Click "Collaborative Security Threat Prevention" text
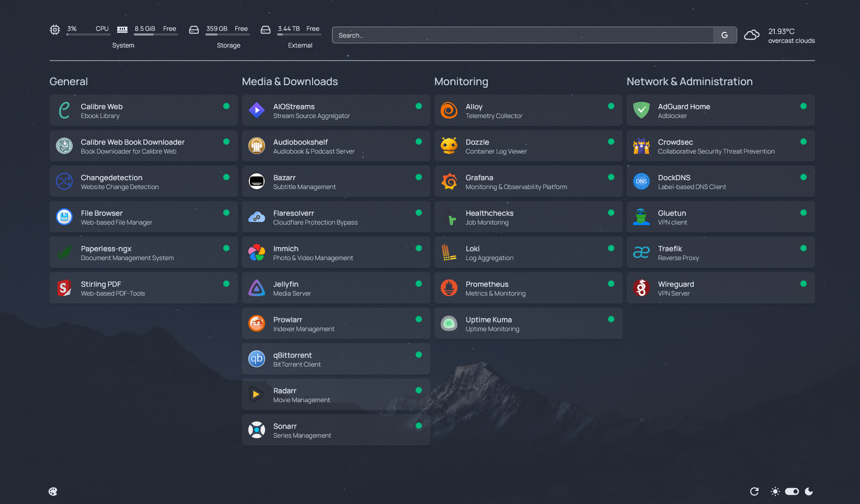This screenshot has width=860, height=504. (x=716, y=151)
